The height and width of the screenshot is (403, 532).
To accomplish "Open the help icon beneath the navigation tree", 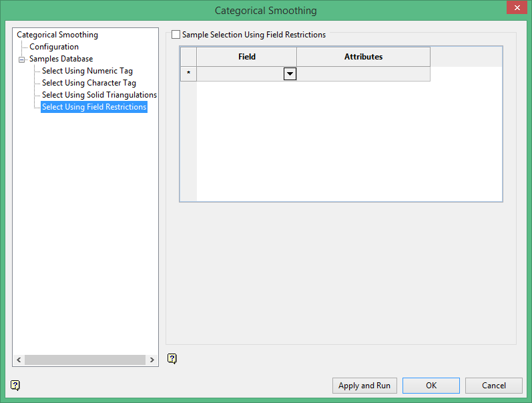I will [x=15, y=386].
